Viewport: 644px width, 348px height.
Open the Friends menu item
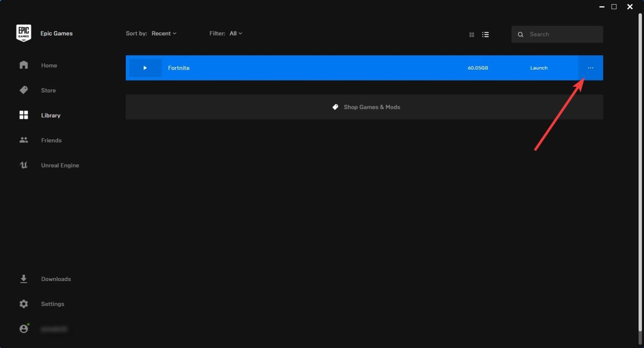(51, 140)
